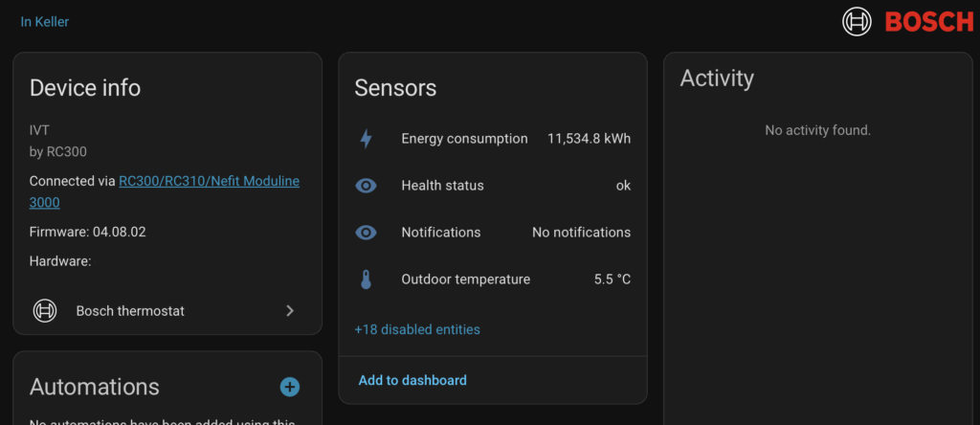Open Health status sensor row
This screenshot has height=425, width=980.
pyautogui.click(x=442, y=186)
